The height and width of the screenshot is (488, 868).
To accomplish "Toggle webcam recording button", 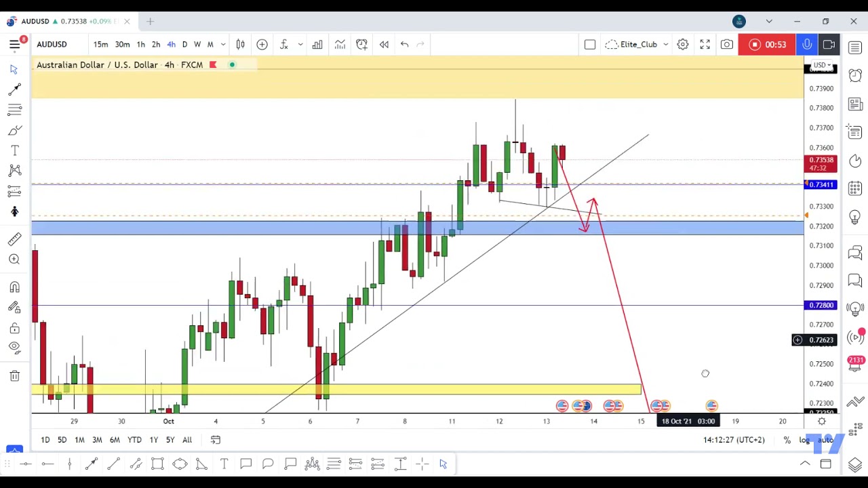I will (x=829, y=45).
